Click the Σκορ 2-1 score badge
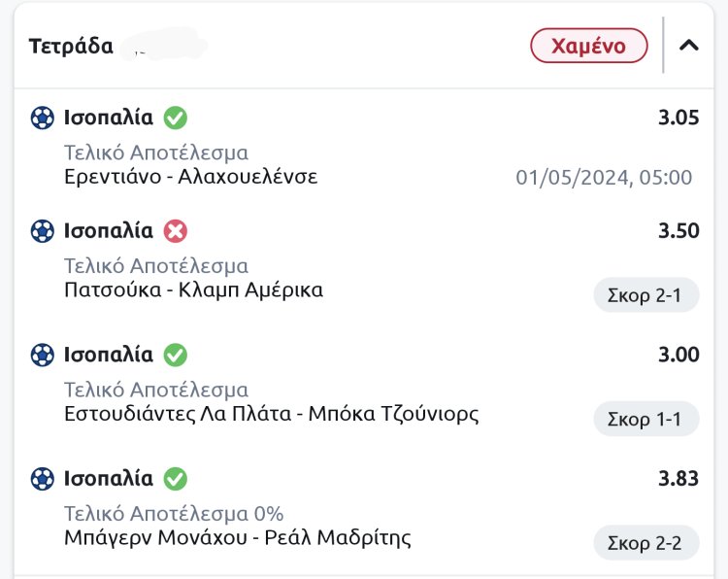Screen dimensions: 728x579 (x=645, y=295)
